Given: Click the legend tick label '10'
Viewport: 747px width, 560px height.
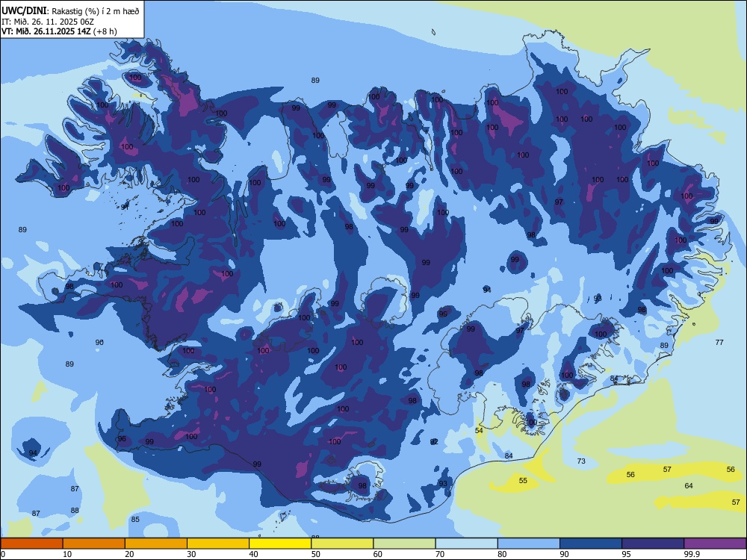Looking at the screenshot, I should pyautogui.click(x=68, y=554).
